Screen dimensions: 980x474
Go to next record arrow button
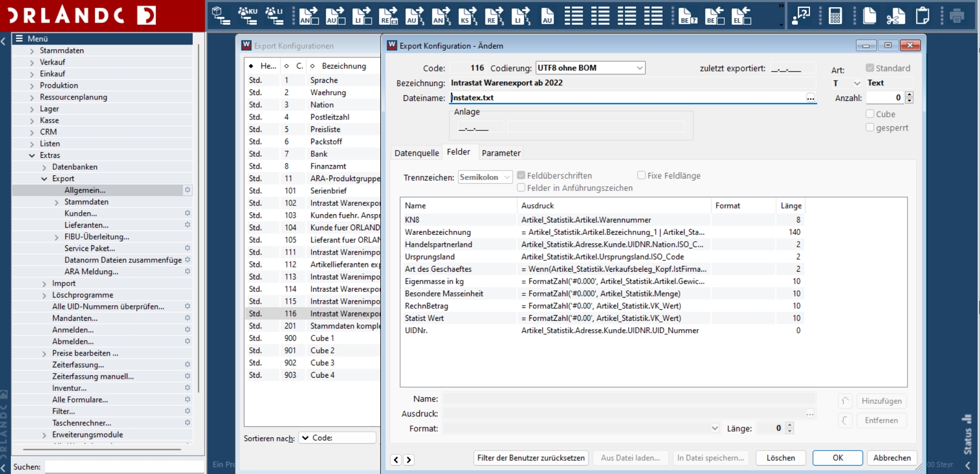(x=408, y=460)
